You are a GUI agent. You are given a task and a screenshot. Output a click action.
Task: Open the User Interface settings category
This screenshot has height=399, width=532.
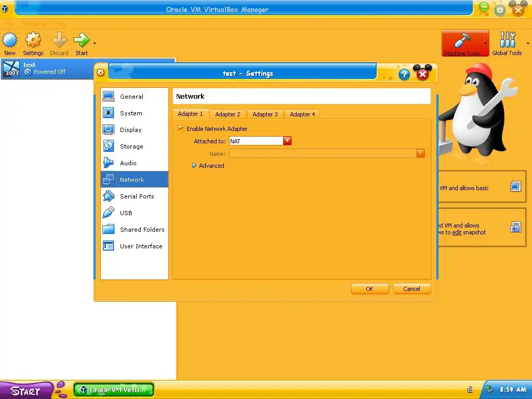click(135, 246)
